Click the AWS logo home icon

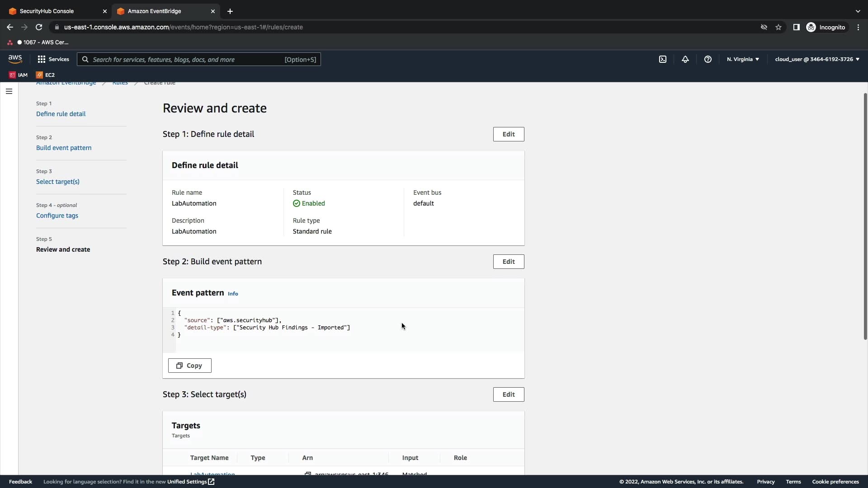[15, 59]
